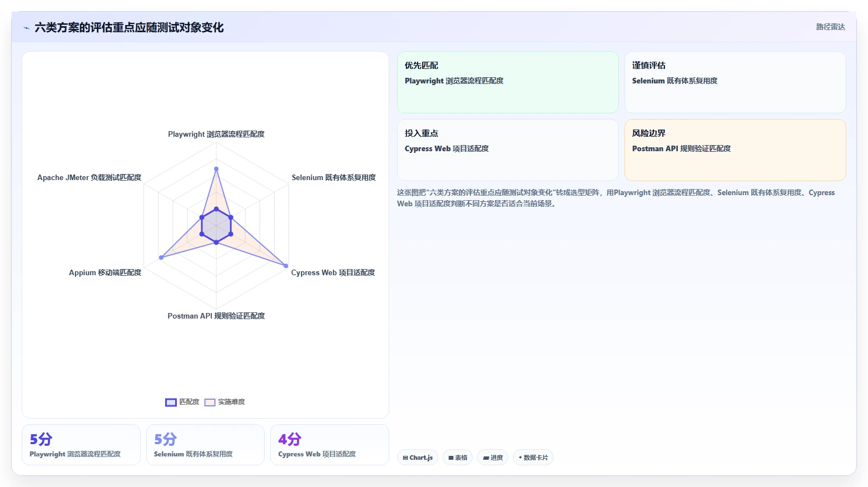Screen dimensions: 868x487
Task: Select the 4分 Cypress Web score card
Action: 329,445
